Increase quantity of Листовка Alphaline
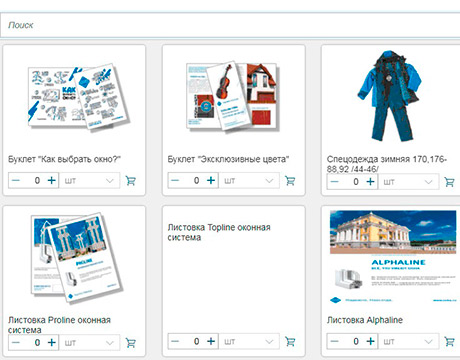 click(x=370, y=341)
